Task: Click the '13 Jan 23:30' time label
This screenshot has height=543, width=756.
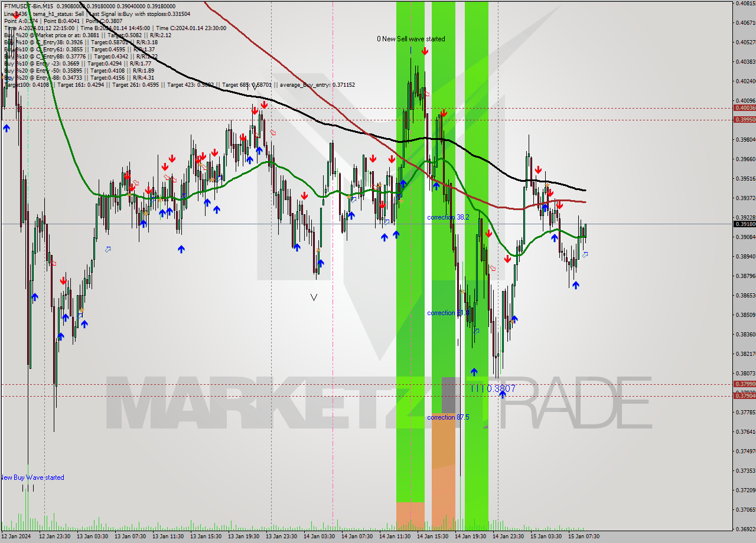Action: coord(281,537)
